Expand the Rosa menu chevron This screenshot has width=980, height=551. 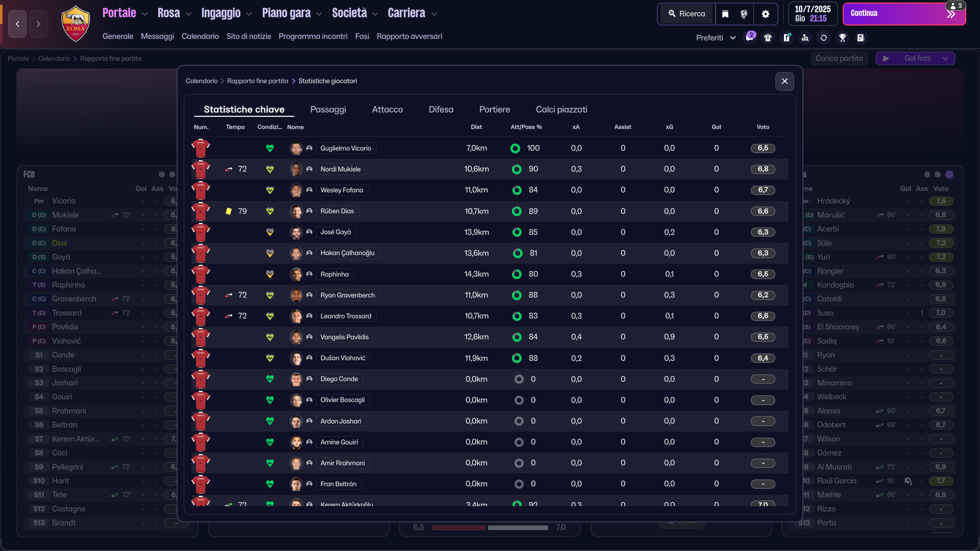tap(188, 14)
